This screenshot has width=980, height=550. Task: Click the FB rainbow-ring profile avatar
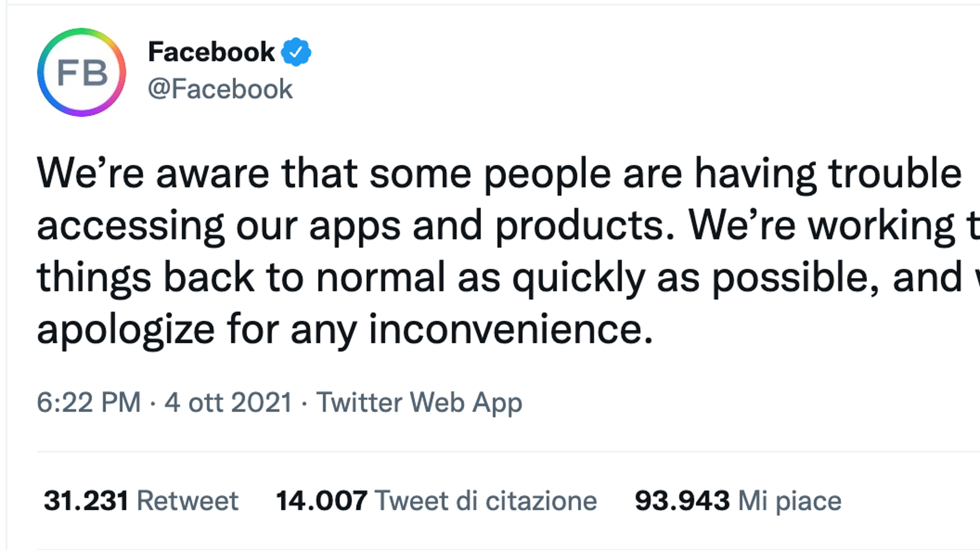click(x=82, y=72)
